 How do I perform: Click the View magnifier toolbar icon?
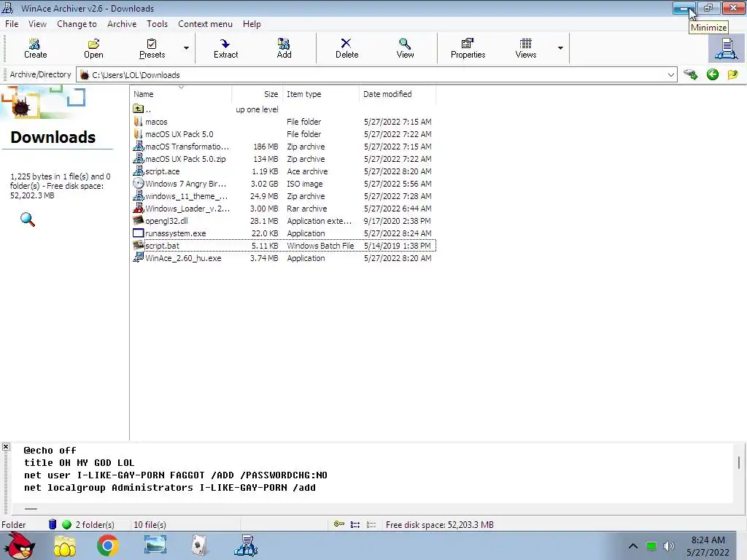point(405,48)
